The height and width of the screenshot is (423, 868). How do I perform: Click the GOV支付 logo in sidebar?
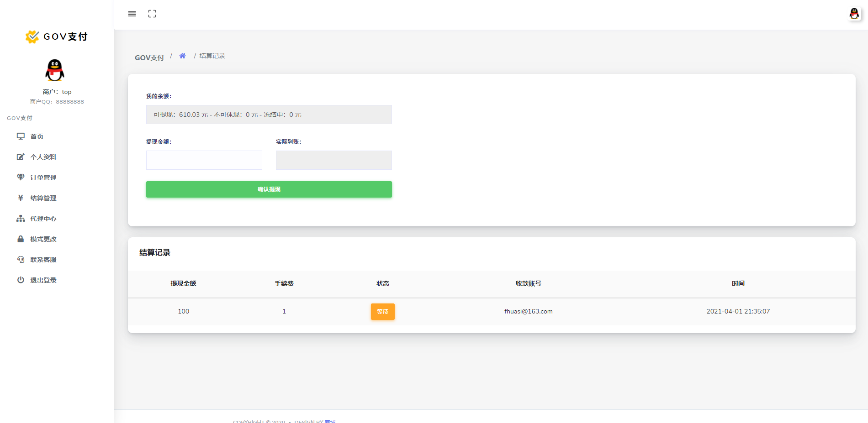click(57, 37)
